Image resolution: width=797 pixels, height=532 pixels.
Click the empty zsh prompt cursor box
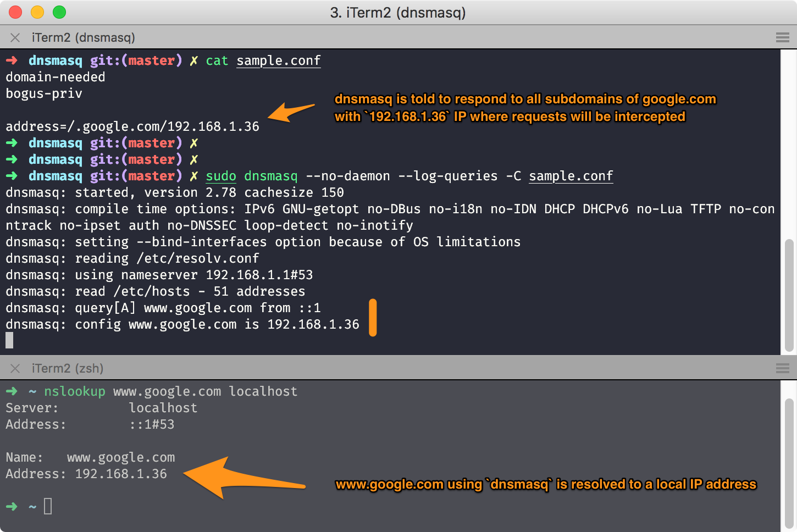point(48,506)
